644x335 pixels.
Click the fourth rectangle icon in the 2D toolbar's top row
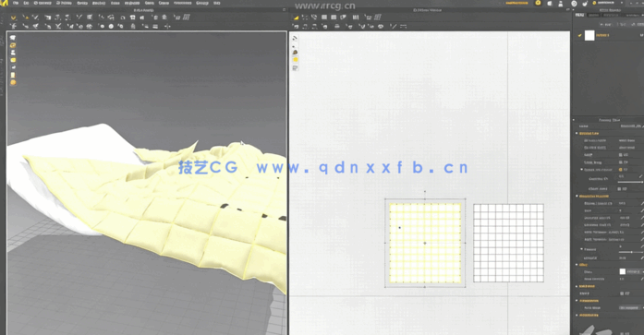click(x=324, y=18)
